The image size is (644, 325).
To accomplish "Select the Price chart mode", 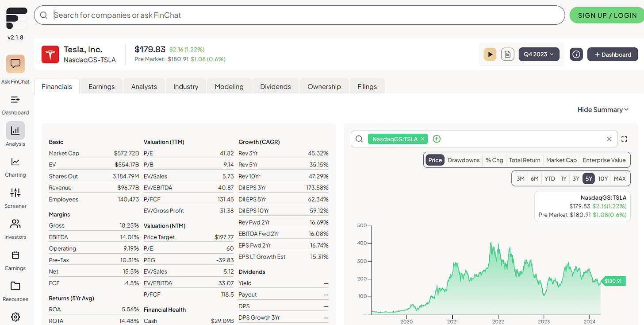I will tap(435, 160).
